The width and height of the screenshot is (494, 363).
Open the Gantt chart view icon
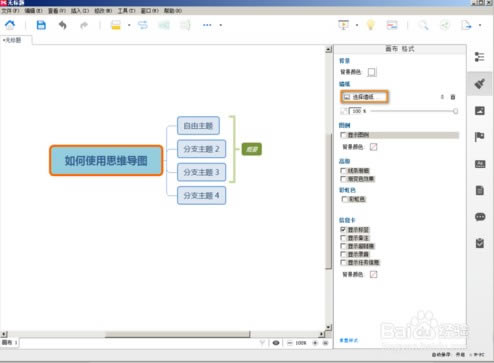(392, 25)
